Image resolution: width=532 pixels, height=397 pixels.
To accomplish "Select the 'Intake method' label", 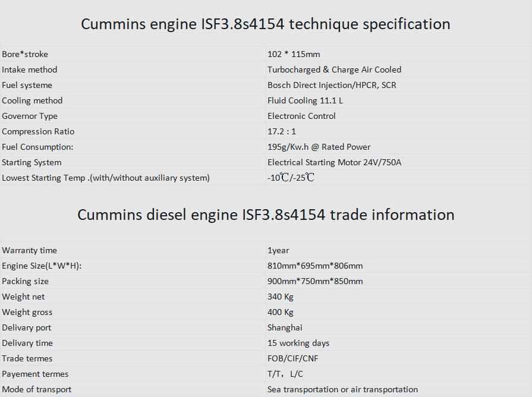I will (x=29, y=70).
